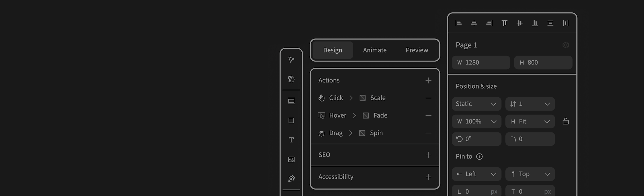Select the Image tool

point(291,159)
